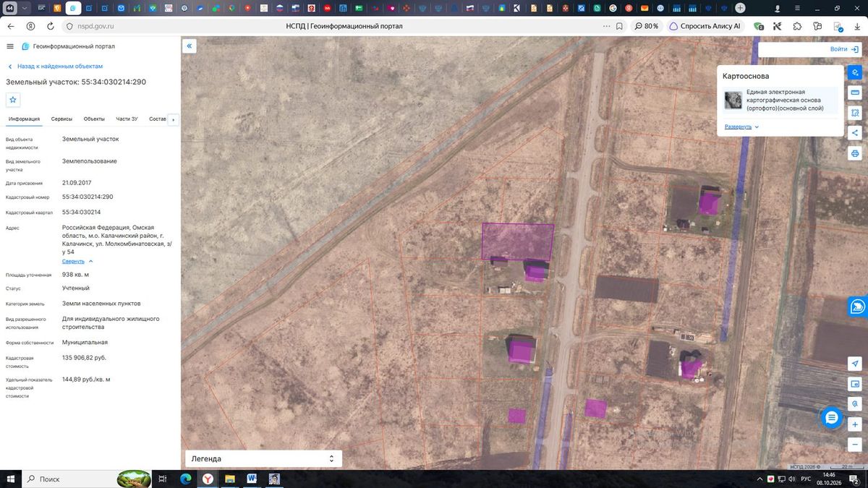Activate the area selection tool
This screenshot has height=488, width=868.
pos(855,113)
